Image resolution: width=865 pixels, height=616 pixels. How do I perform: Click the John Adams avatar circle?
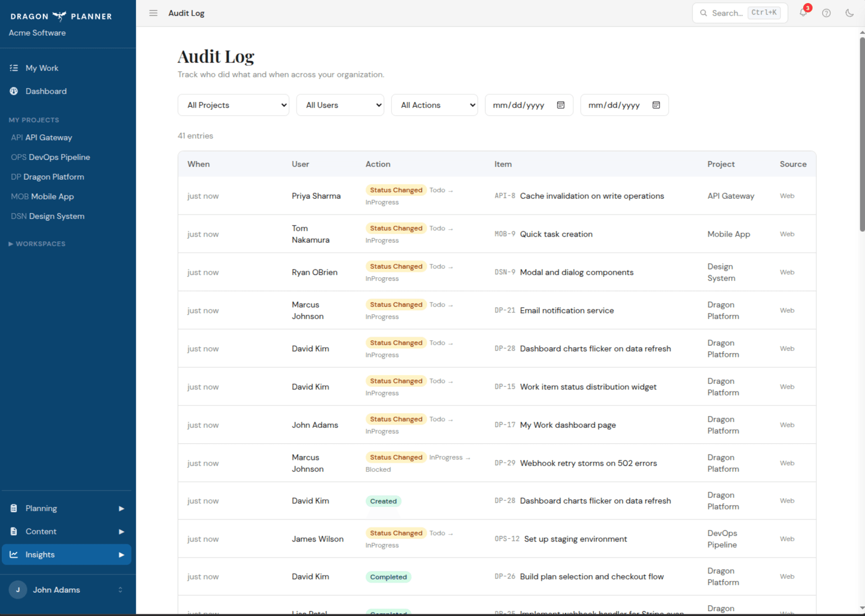(x=18, y=590)
